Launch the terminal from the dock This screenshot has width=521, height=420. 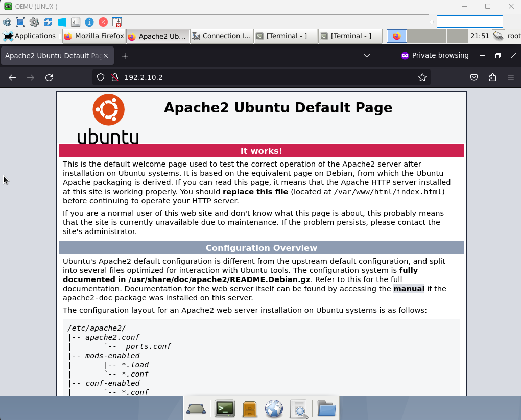click(225, 408)
